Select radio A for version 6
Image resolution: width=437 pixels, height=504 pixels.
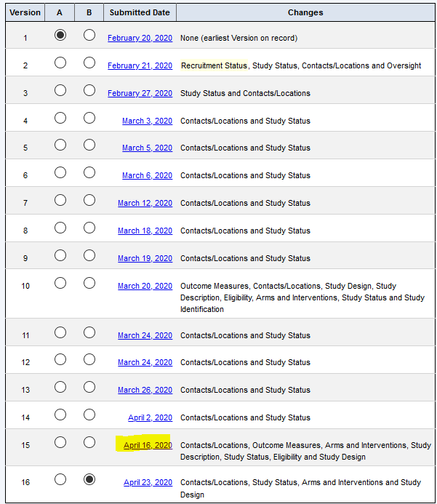click(x=60, y=172)
